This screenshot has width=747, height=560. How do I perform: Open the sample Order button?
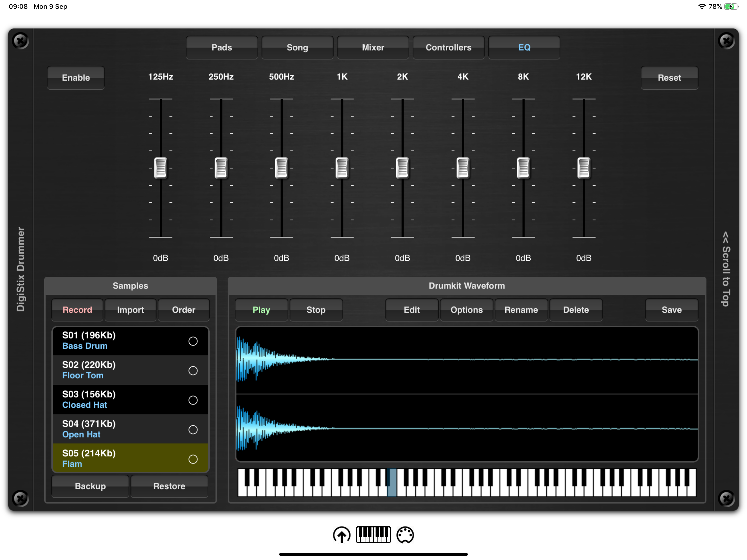coord(183,310)
